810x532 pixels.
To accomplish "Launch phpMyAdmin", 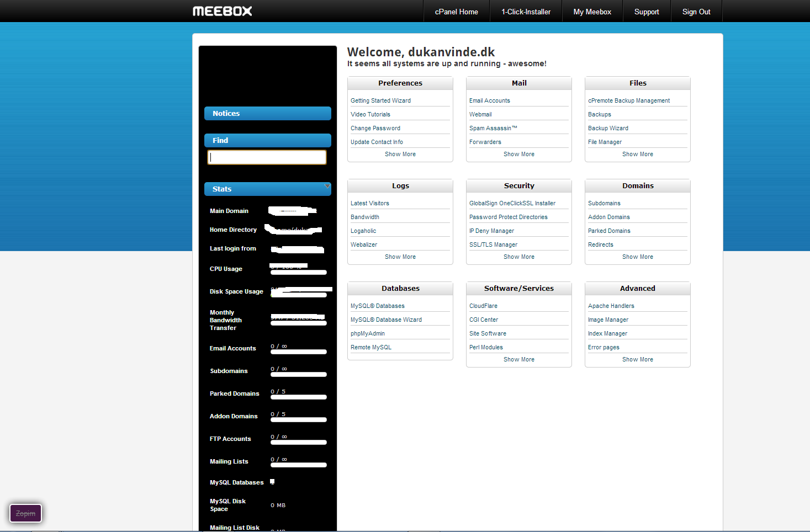I will [367, 333].
